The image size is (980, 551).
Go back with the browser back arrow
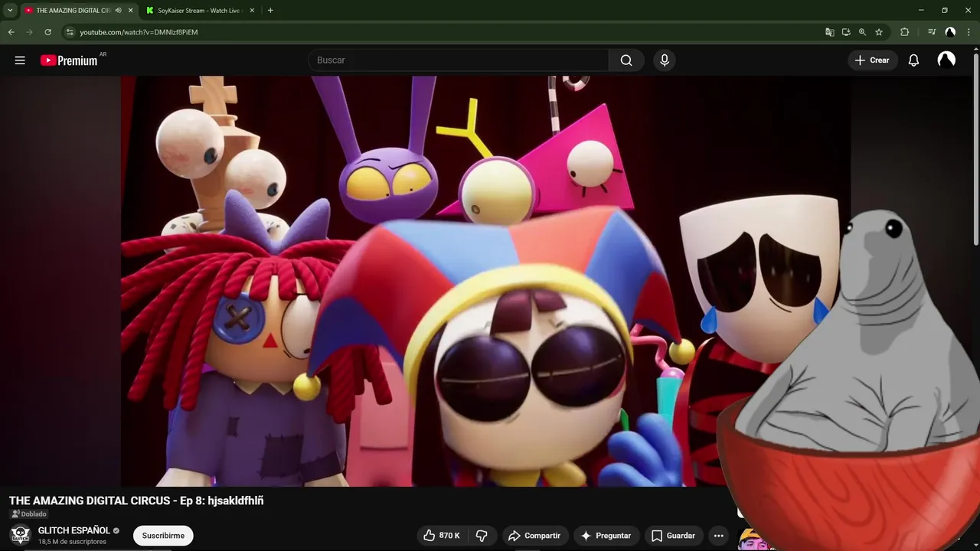tap(11, 32)
